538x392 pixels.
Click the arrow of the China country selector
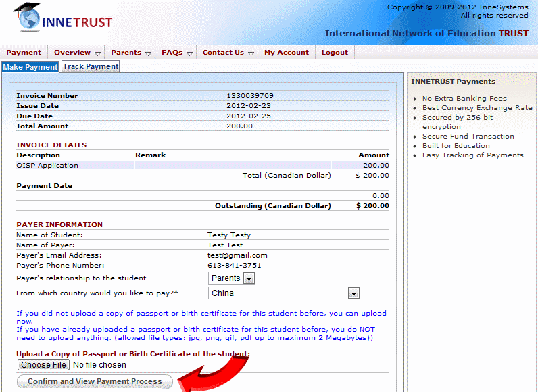coord(353,293)
